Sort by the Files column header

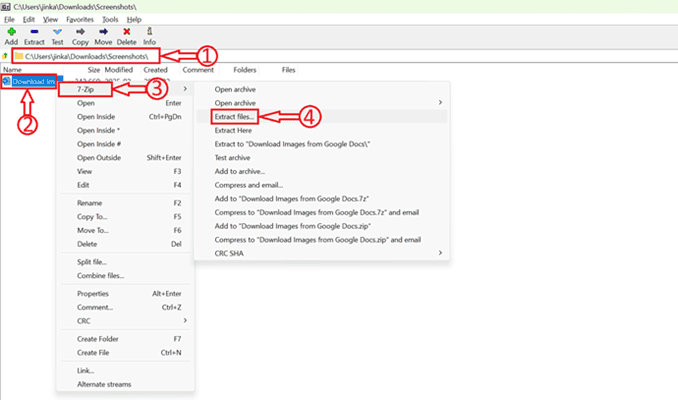coord(288,70)
